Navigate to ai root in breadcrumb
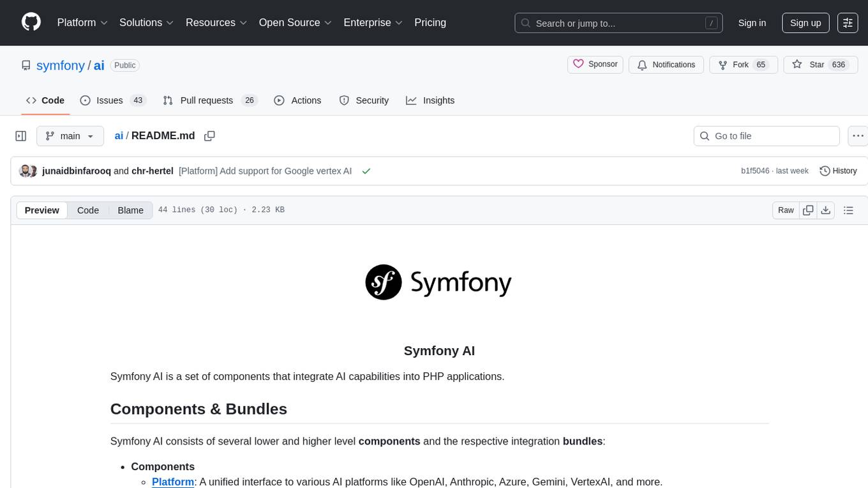 [119, 136]
